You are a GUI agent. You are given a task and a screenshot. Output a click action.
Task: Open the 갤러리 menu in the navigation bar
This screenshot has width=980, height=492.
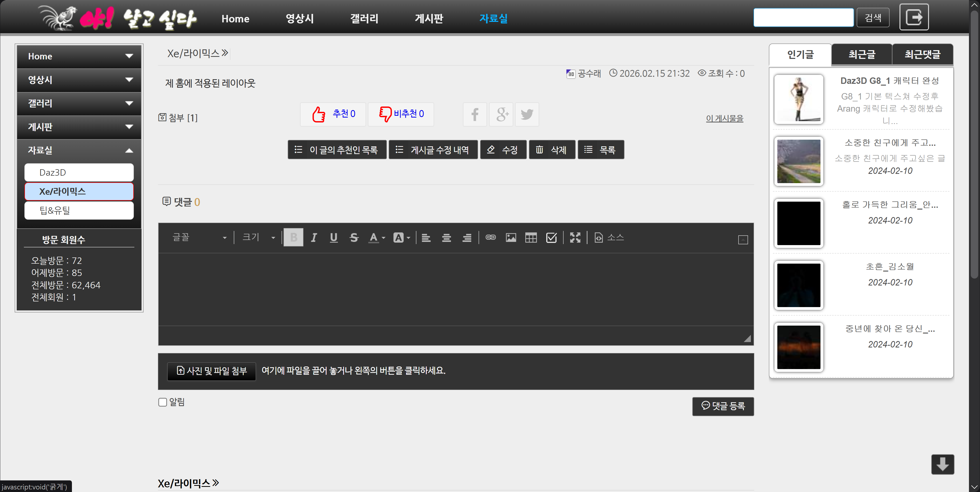(364, 18)
